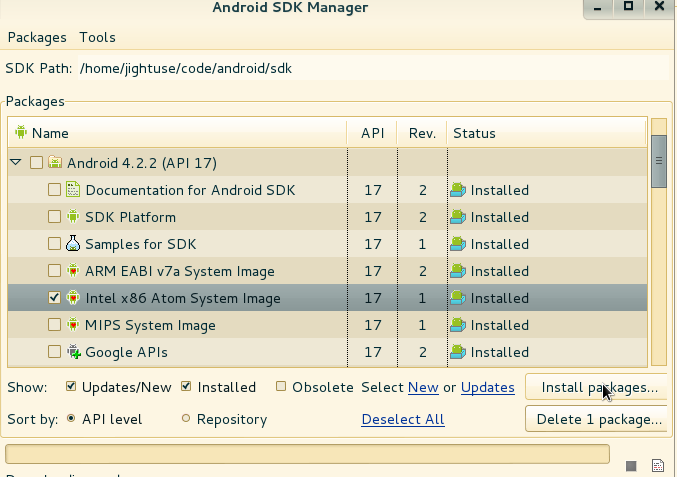
Task: Check the ARM EABI v7a System Image checkbox
Action: (54, 271)
